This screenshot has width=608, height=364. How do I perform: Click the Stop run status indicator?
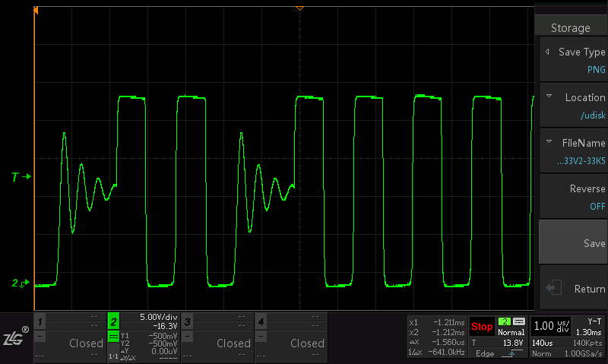click(482, 327)
